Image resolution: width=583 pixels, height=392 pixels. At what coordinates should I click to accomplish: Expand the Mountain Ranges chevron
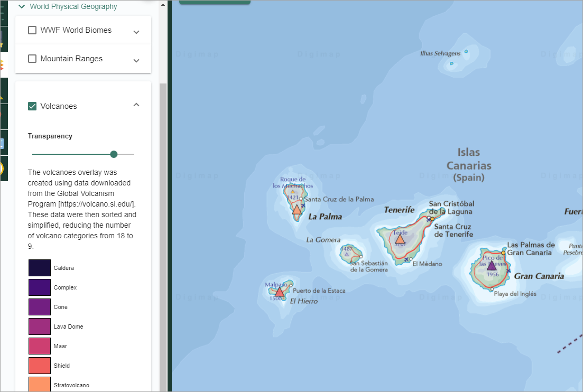coord(136,60)
